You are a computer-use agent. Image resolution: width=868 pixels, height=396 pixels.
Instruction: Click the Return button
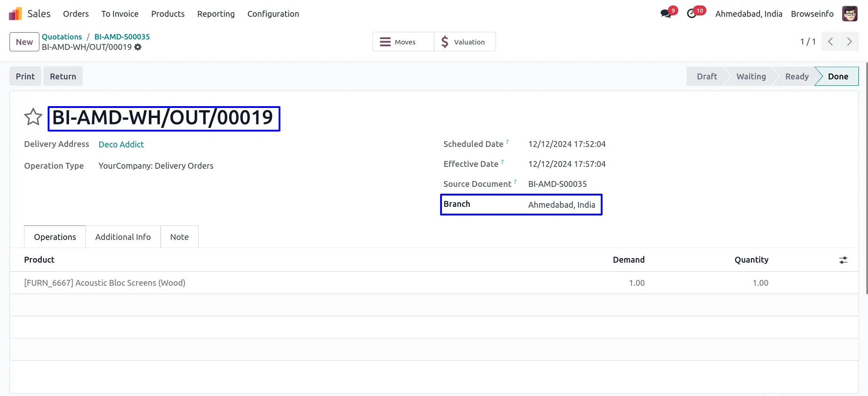tap(63, 76)
